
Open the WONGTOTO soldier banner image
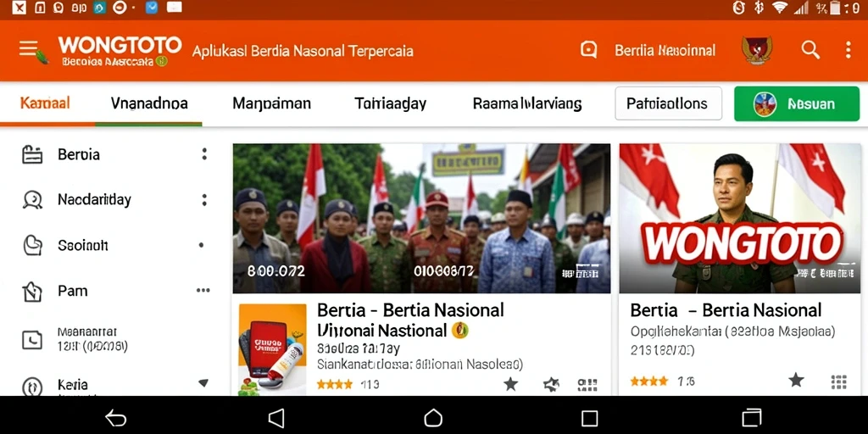coord(739,219)
